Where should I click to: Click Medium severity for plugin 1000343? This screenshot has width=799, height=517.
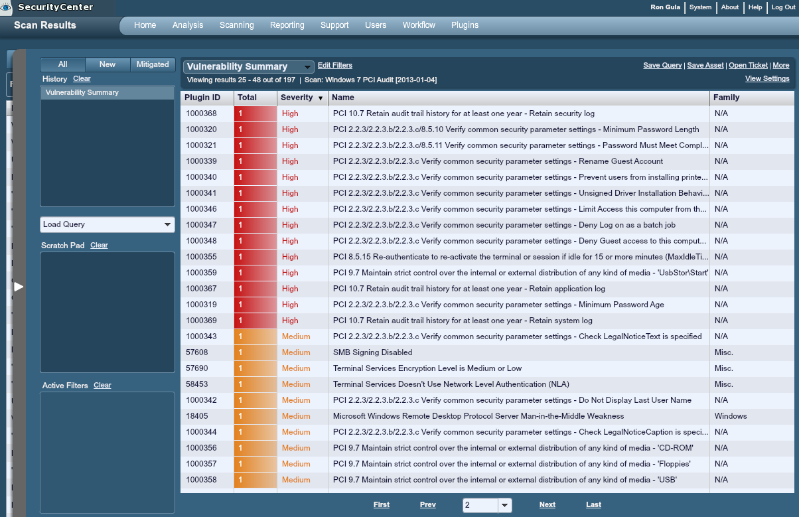(296, 337)
